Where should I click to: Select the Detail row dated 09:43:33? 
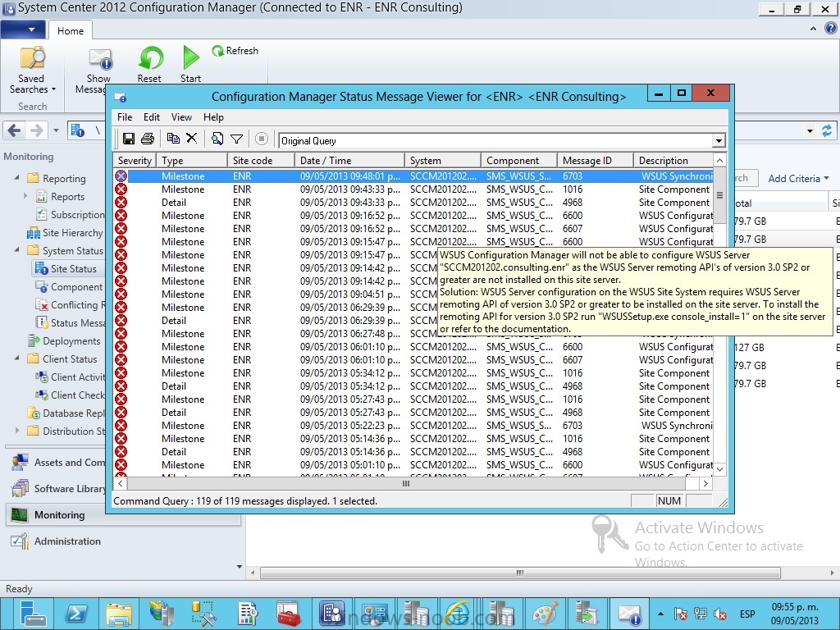[413, 203]
